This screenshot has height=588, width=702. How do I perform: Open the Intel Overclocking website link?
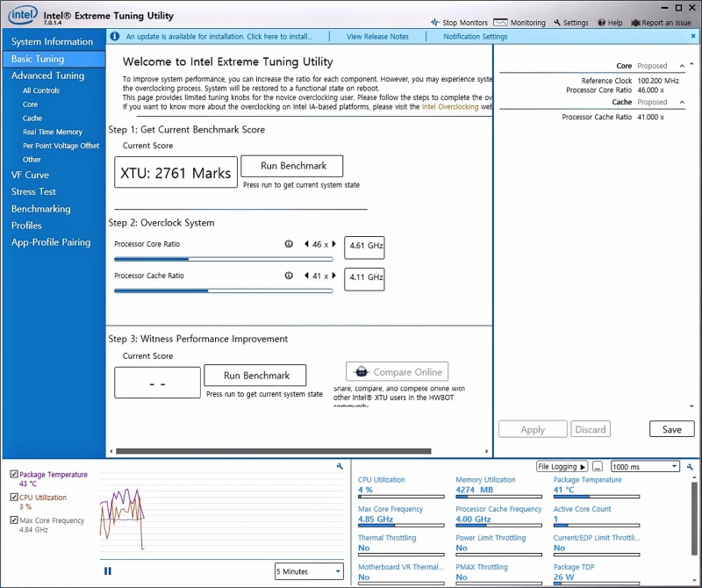450,106
